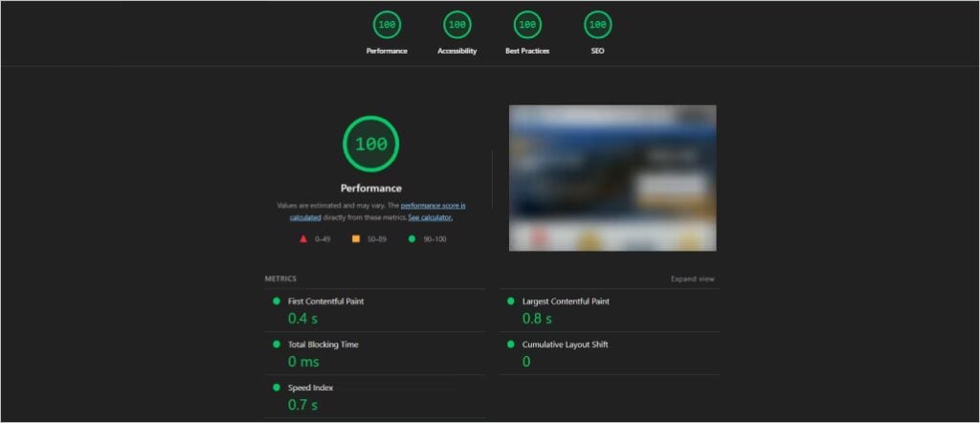
Task: Jump to the Best Practices category label
Action: [x=527, y=52]
